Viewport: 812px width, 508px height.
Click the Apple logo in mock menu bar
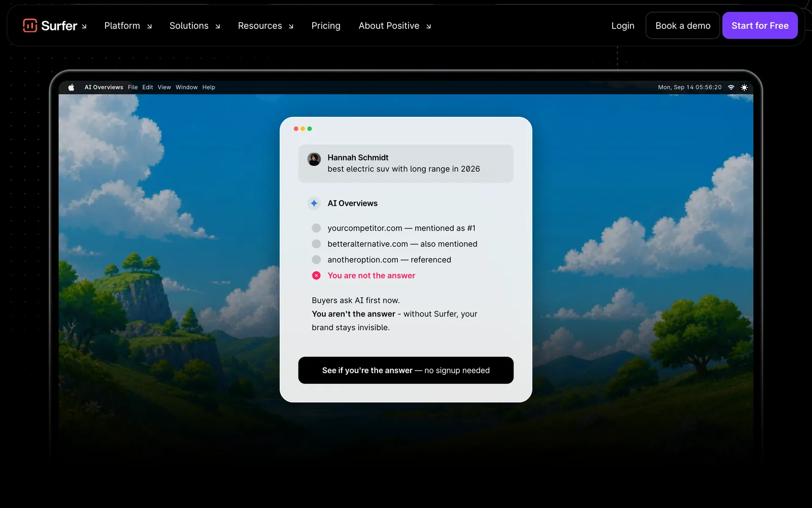point(72,87)
